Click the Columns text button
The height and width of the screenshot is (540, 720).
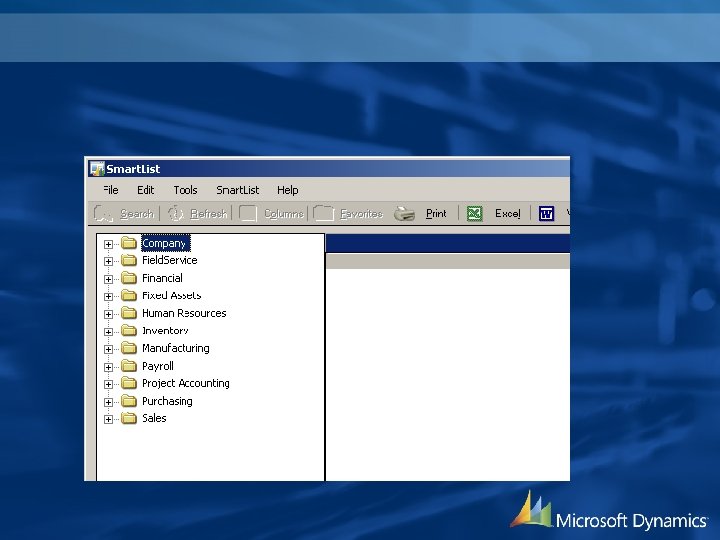pos(284,214)
